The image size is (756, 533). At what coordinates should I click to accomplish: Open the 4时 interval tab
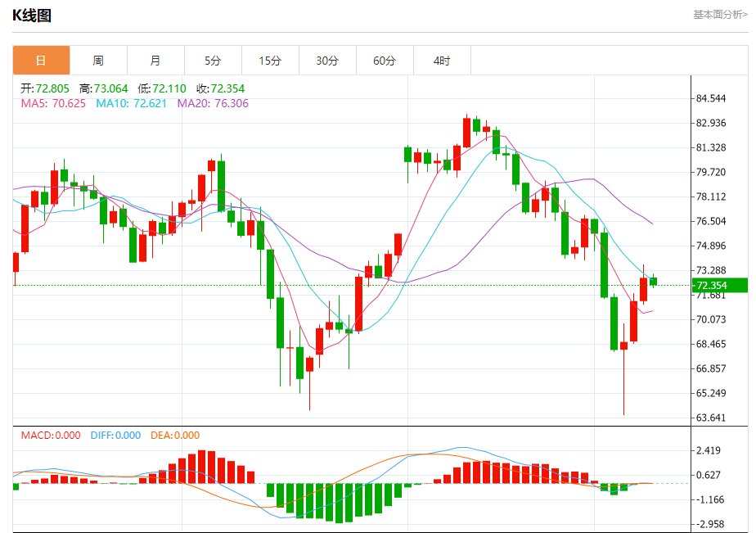(x=442, y=61)
